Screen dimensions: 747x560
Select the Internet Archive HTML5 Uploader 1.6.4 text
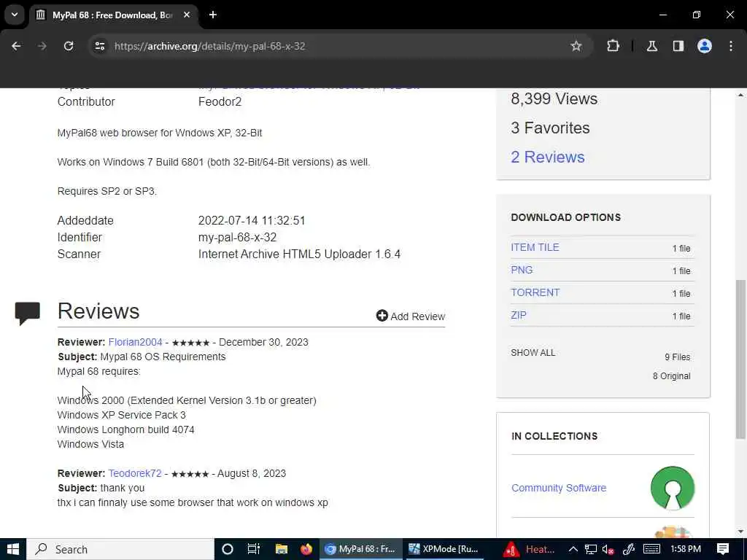[299, 254]
